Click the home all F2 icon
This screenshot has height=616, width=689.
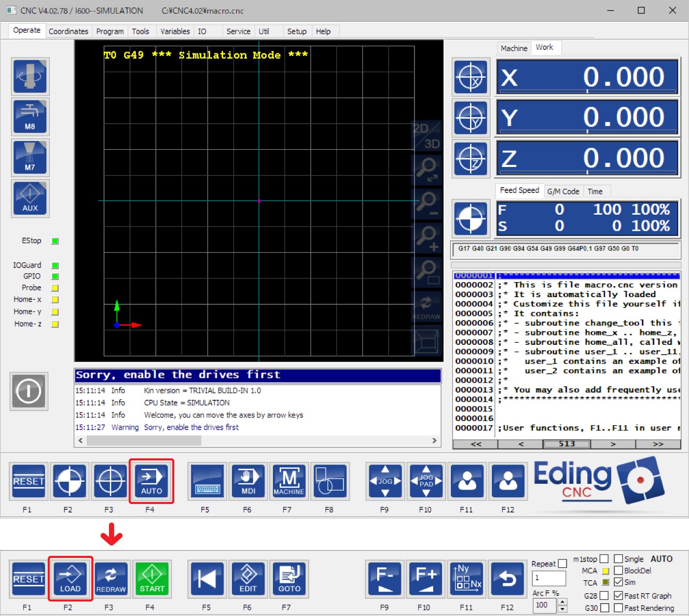click(70, 481)
